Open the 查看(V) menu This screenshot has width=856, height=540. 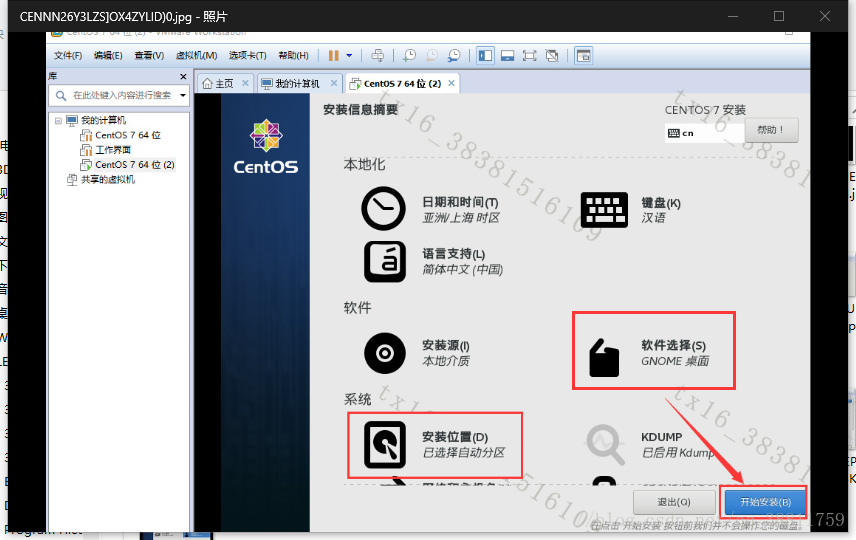[x=149, y=55]
